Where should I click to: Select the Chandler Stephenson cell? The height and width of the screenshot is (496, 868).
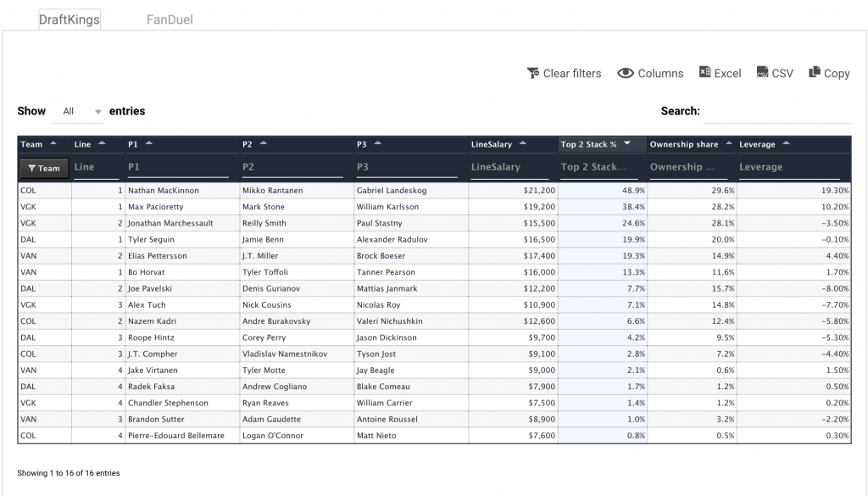click(182, 403)
